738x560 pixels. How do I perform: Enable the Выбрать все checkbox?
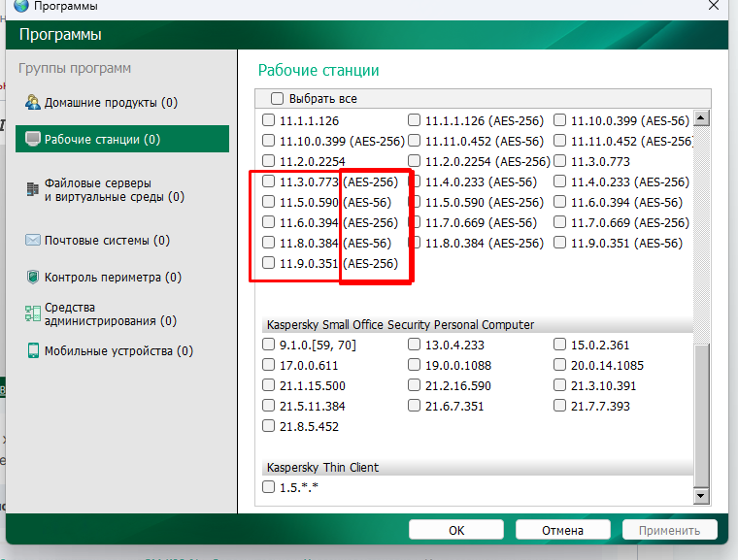pyautogui.click(x=277, y=99)
